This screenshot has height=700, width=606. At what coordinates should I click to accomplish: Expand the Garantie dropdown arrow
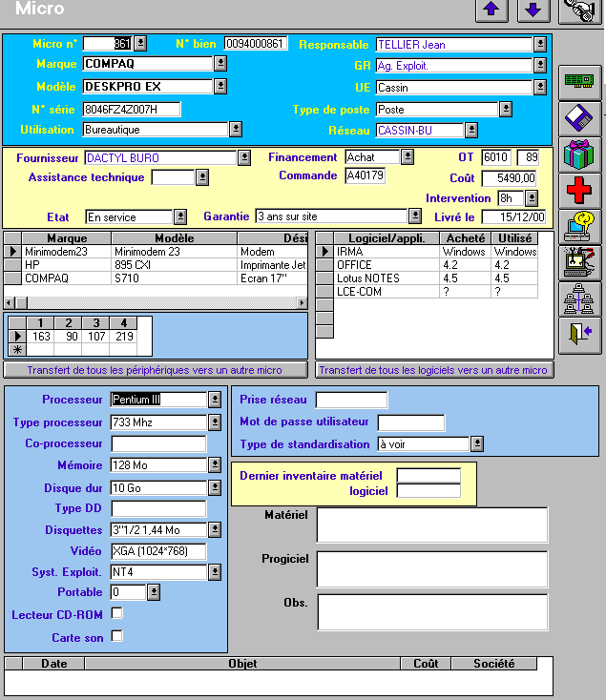[x=415, y=216]
